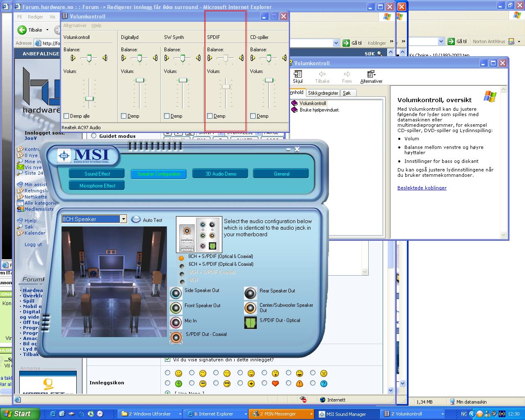This screenshot has width=525, height=420.
Task: Mute the SW Synth channel
Action: coord(167,116)
